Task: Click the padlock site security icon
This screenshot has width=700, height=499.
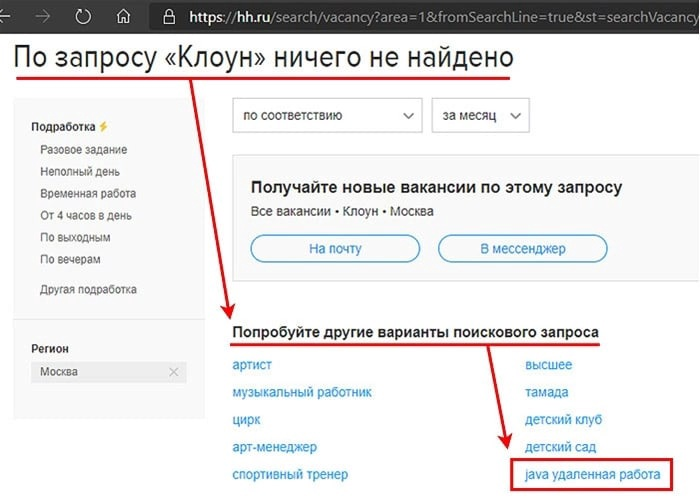Action: [169, 17]
